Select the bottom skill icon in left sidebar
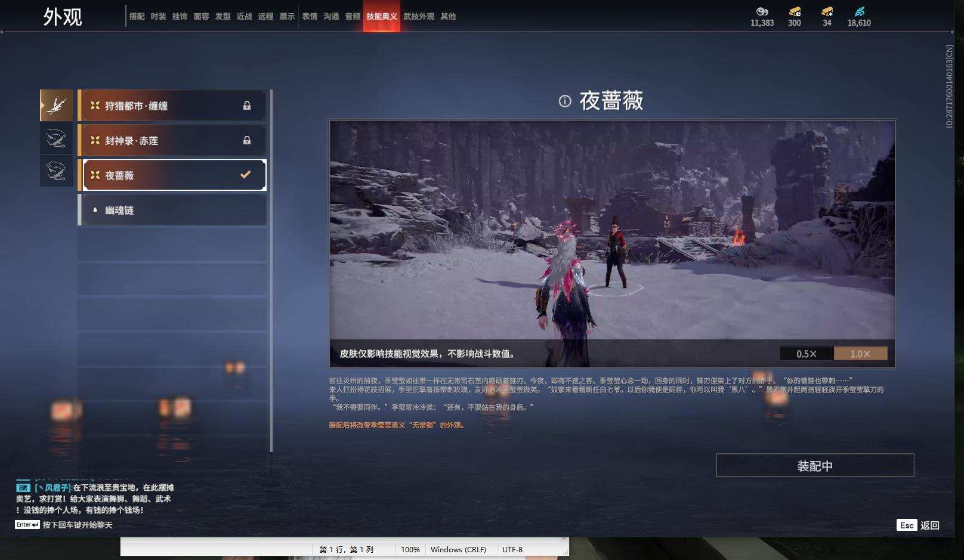Image resolution: width=964 pixels, height=560 pixels. click(x=57, y=171)
